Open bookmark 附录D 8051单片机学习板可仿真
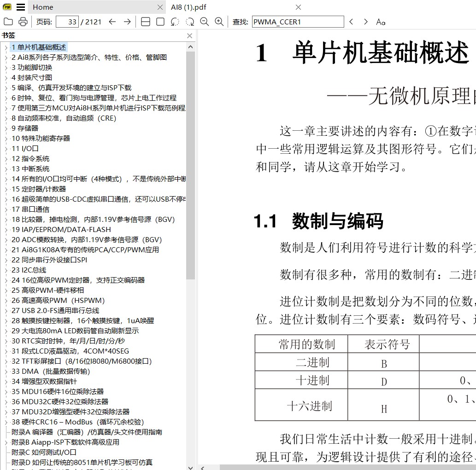The image size is (476, 470). 82,463
